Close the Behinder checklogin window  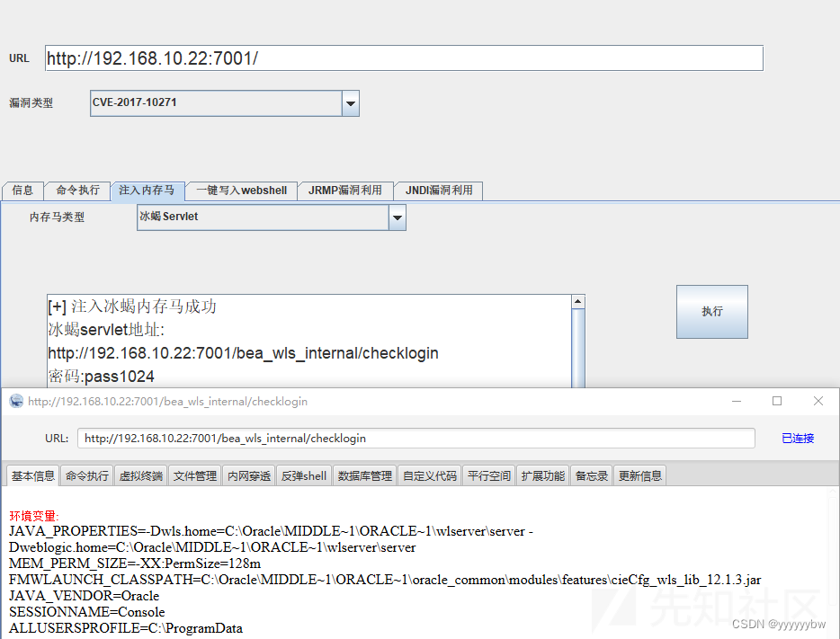pos(818,401)
